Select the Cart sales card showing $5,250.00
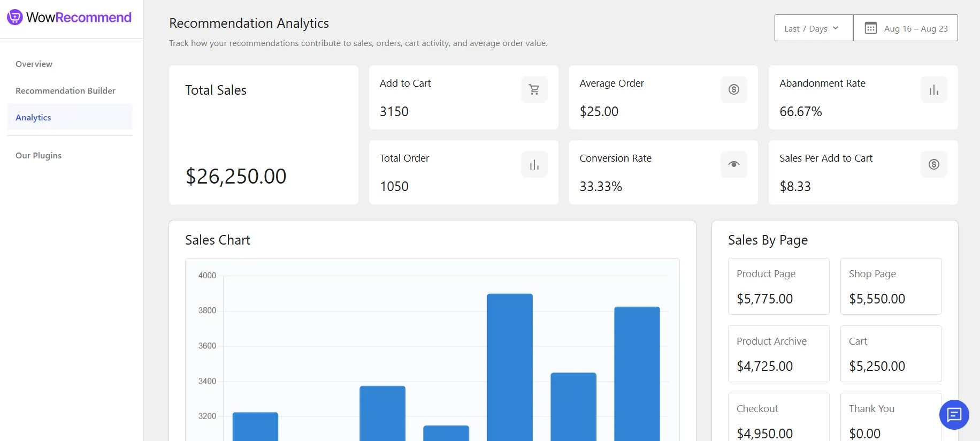 point(891,354)
